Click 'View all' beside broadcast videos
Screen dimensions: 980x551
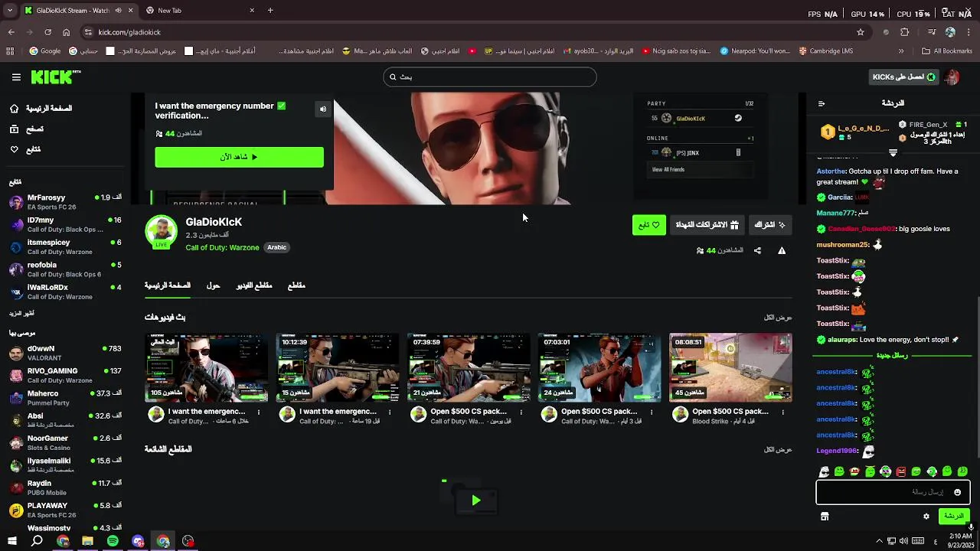coord(778,318)
